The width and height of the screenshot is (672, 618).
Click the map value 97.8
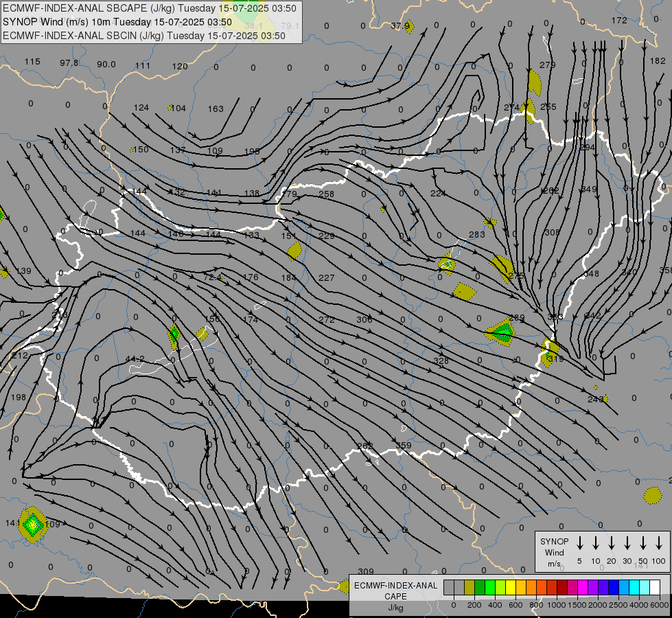coord(69,63)
